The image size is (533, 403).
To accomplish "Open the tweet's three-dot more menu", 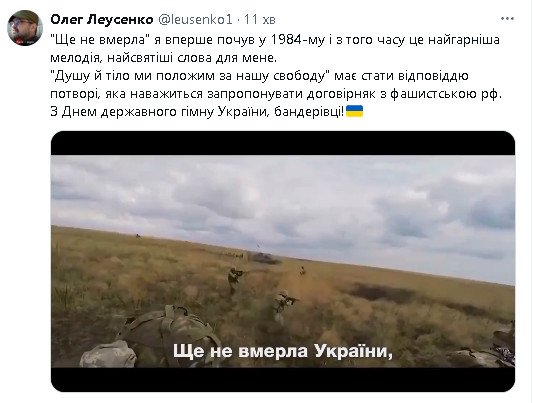I will pyautogui.click(x=507, y=19).
